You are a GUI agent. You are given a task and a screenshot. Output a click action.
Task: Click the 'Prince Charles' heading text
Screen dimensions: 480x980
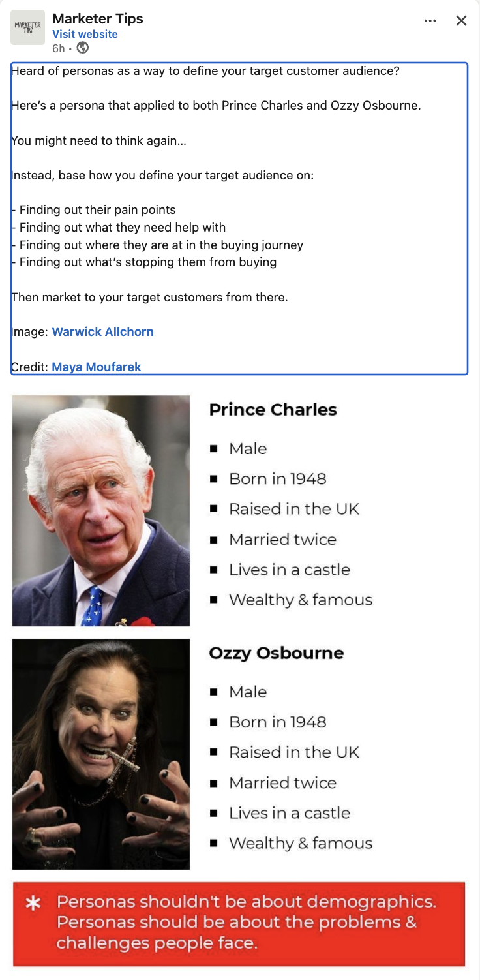click(273, 410)
